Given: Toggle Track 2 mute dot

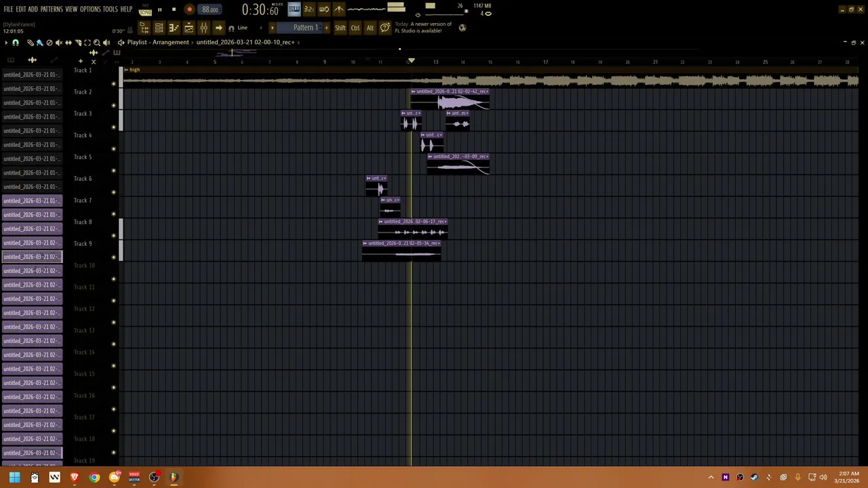Looking at the screenshot, I should tap(113, 105).
